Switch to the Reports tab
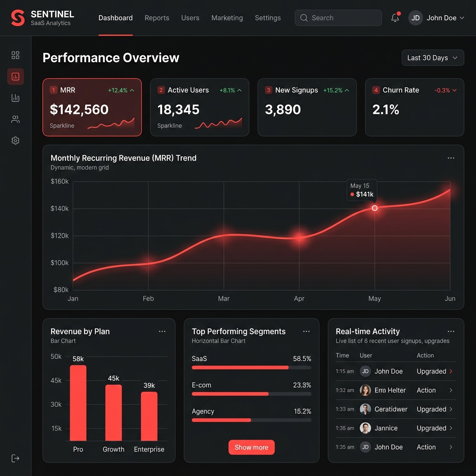The width and height of the screenshot is (476, 476). coord(157,18)
